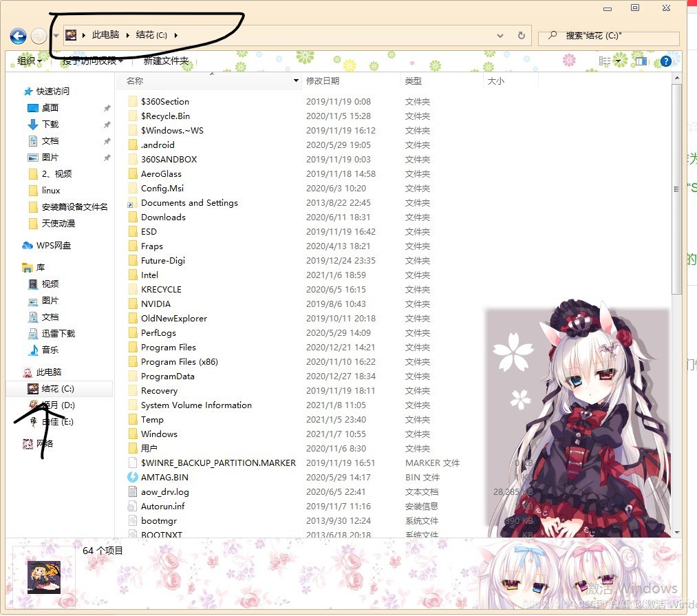Open 视频 library in sidebar

(x=50, y=284)
